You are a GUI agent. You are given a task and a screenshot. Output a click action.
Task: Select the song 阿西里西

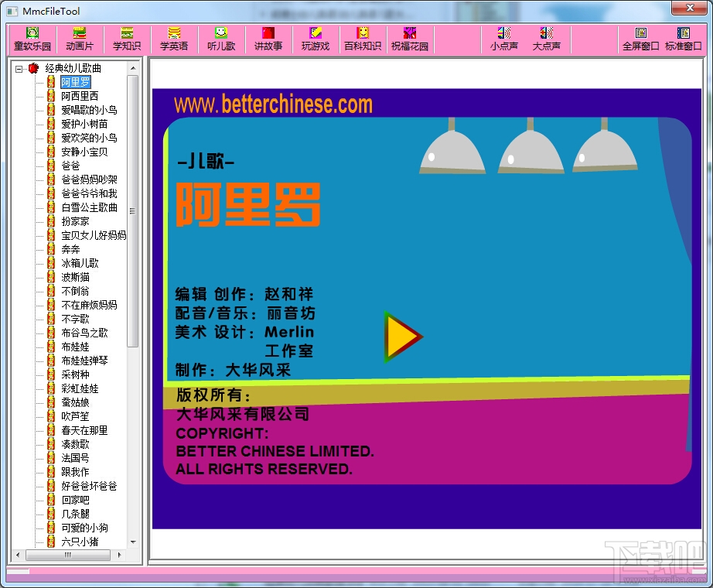click(80, 96)
